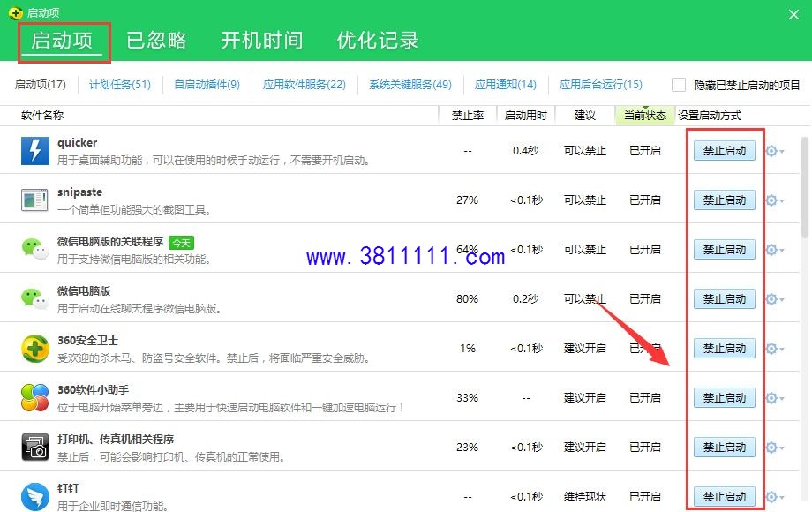This screenshot has width=812, height=512.
Task: Click the 360安全卫士 icon
Action: (x=35, y=349)
